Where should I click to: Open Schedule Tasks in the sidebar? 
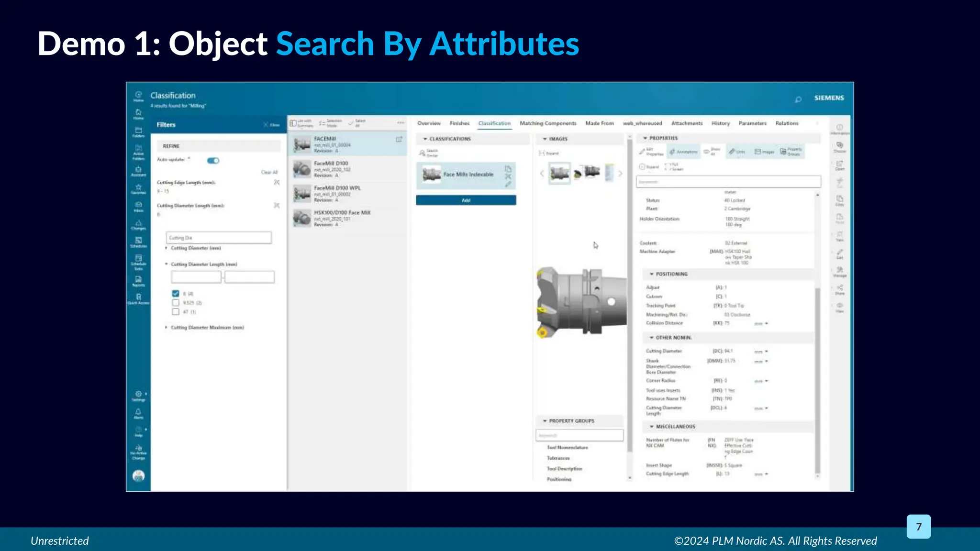(x=138, y=263)
